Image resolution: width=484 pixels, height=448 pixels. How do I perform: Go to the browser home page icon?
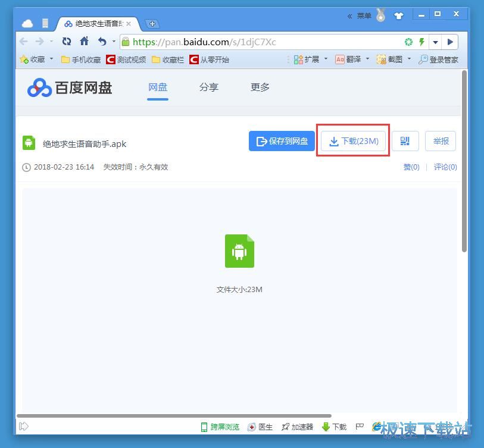(84, 42)
